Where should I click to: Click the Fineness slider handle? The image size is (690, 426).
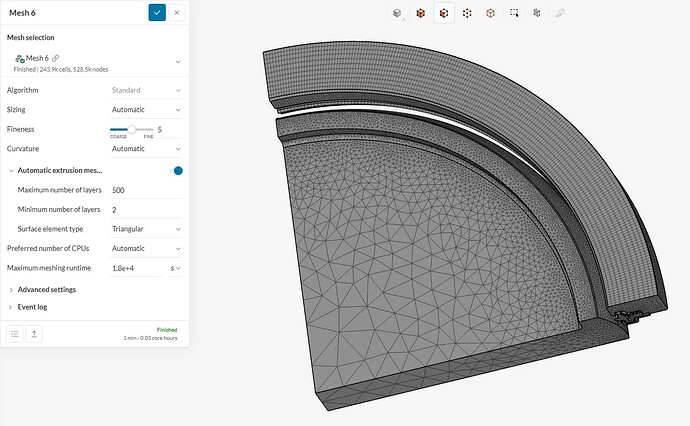click(132, 129)
